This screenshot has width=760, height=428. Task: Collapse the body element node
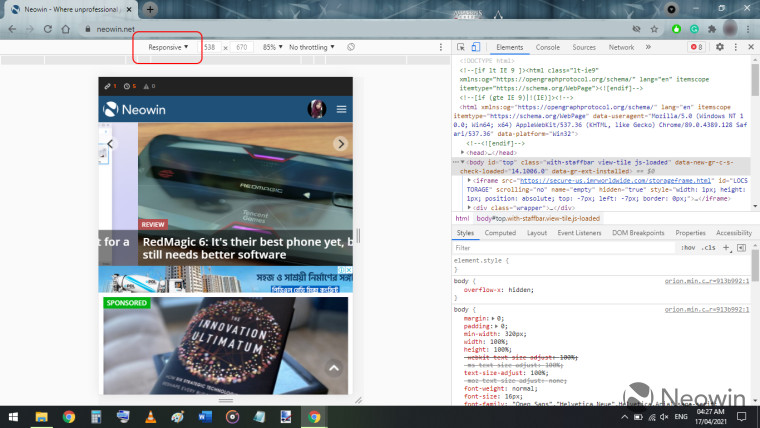coord(462,162)
